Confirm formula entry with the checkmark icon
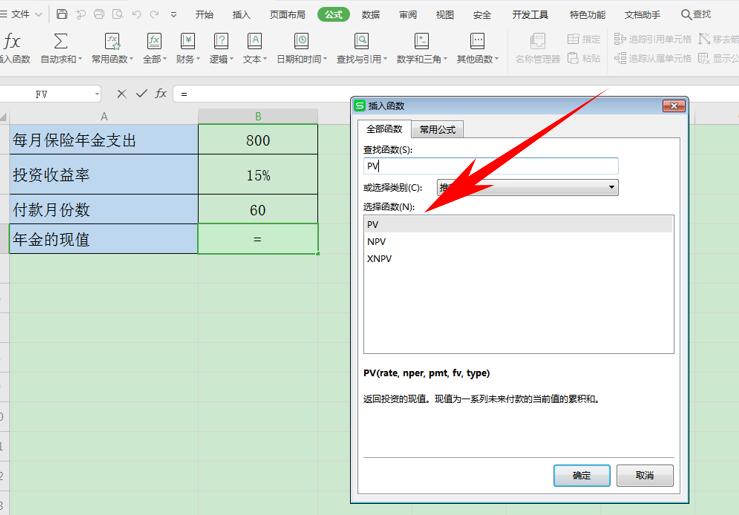The image size is (739, 515). (141, 93)
